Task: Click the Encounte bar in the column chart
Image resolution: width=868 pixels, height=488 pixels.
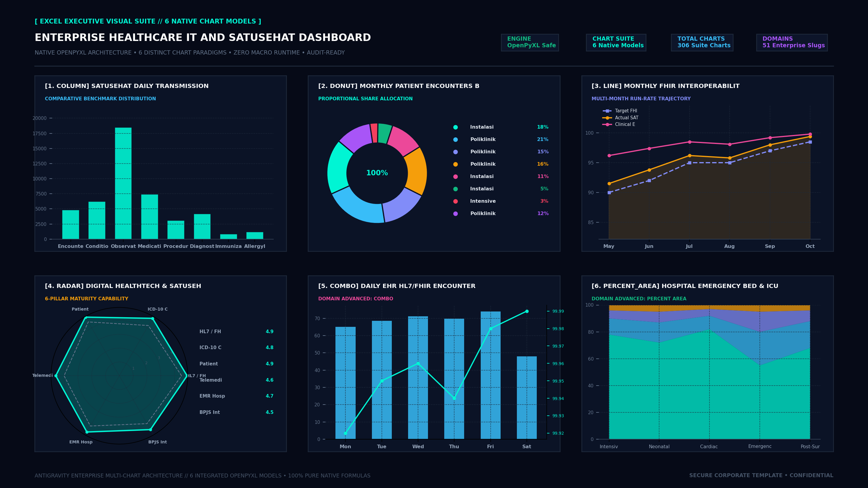Action: 71,225
